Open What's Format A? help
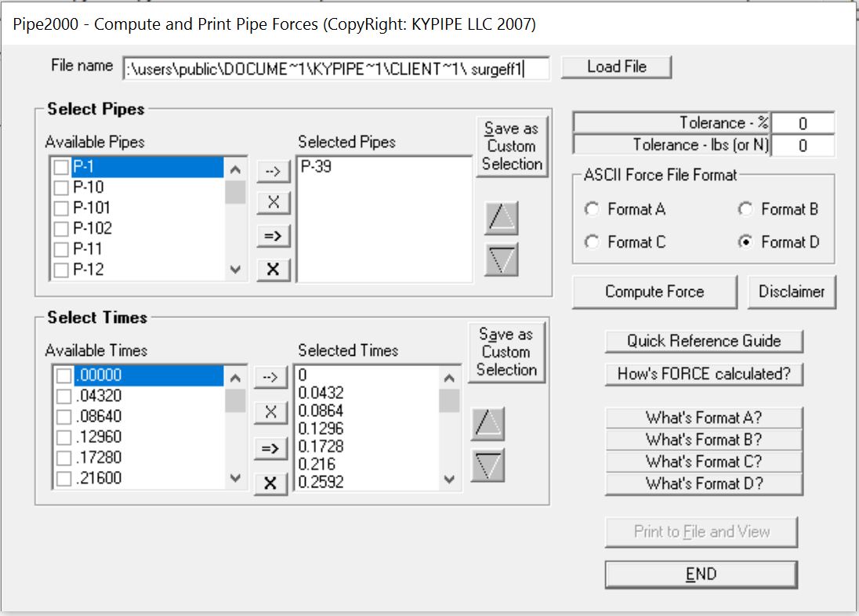Viewport: 859px width, 616px height. coord(704,418)
